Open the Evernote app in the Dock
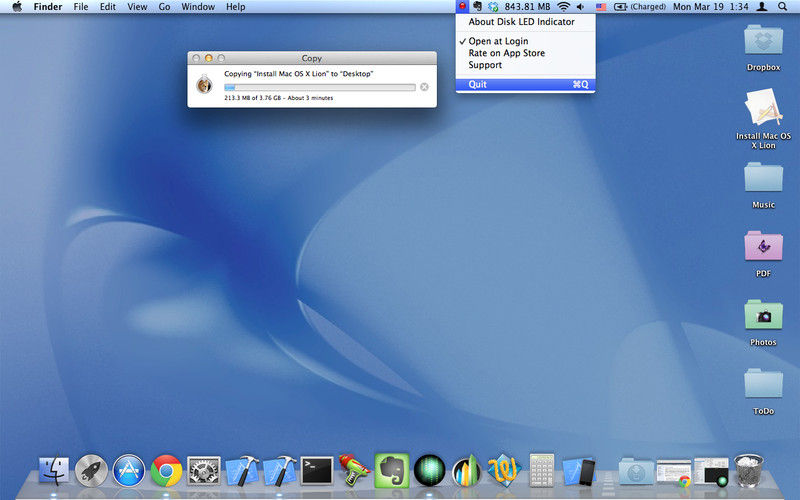The width and height of the screenshot is (800, 500). click(x=392, y=469)
